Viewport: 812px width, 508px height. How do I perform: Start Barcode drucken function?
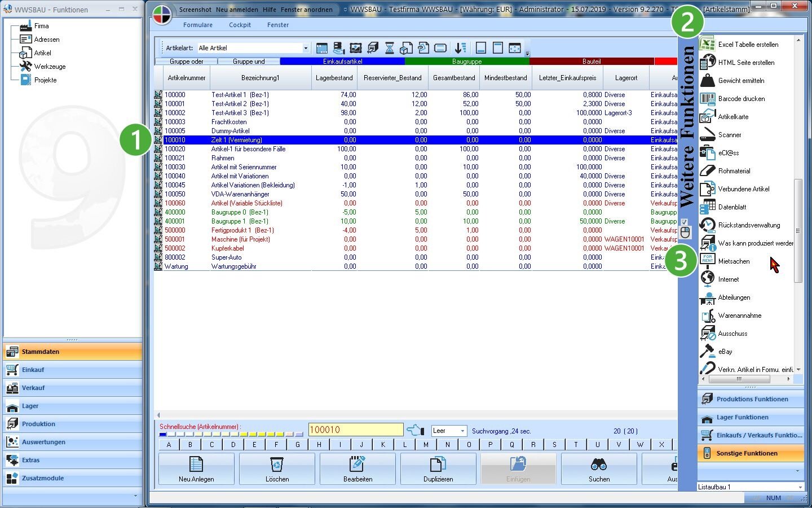[733, 98]
